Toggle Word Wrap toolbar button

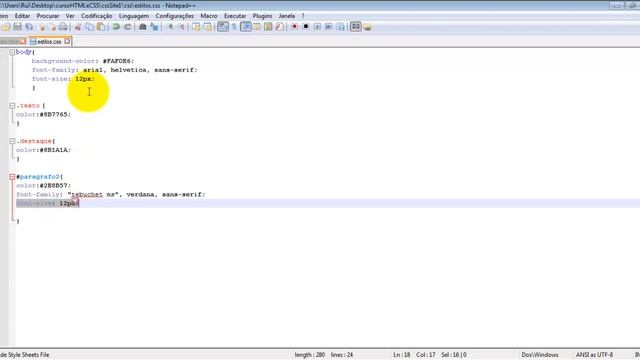[223, 27]
